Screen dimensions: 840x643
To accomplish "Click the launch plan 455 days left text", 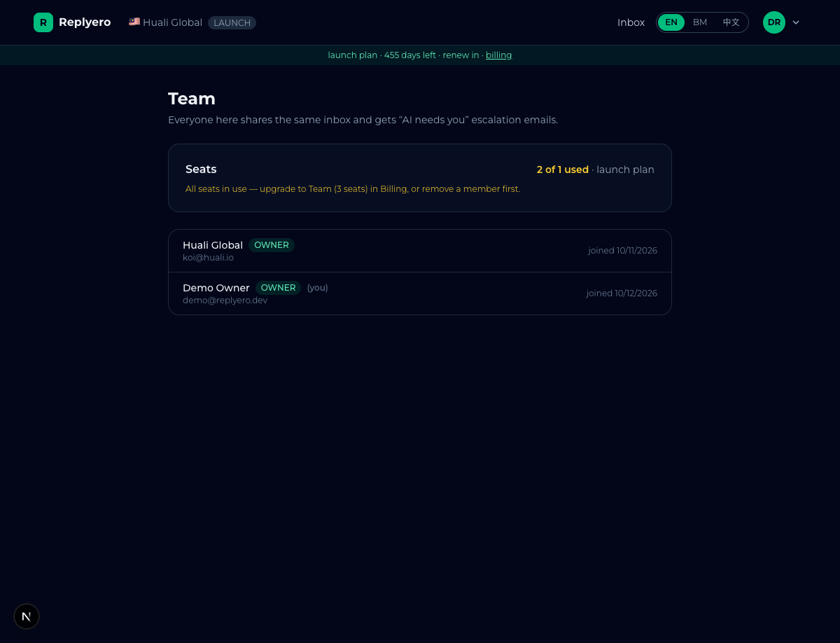I will [x=381, y=55].
